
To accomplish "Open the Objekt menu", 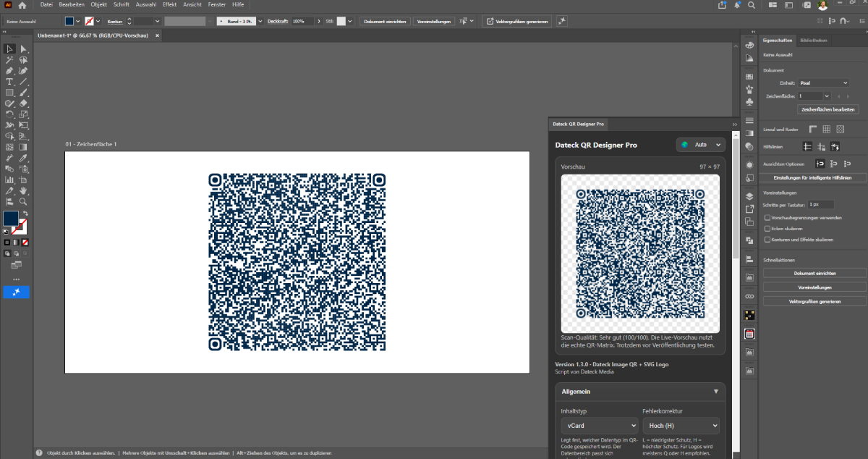I will (98, 4).
